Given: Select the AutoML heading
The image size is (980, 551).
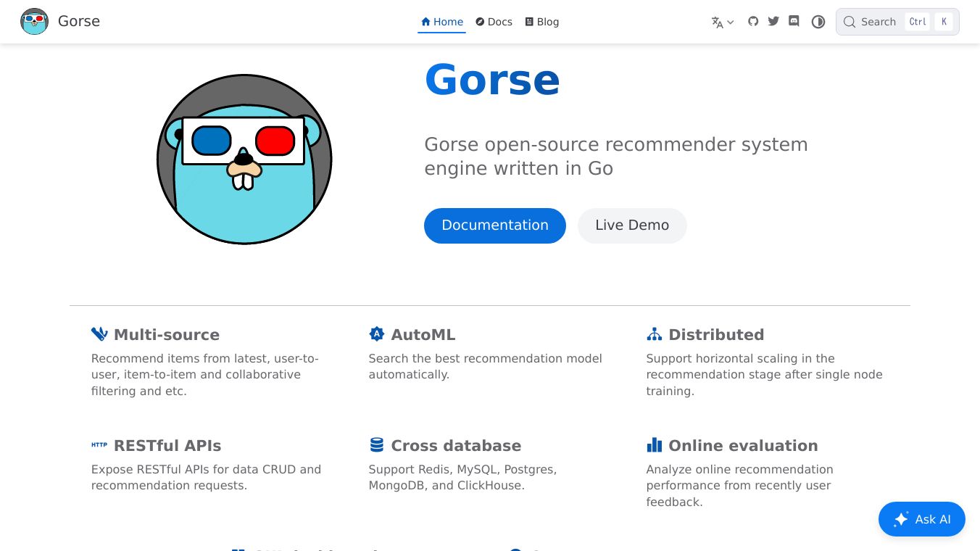Looking at the screenshot, I should click(423, 335).
